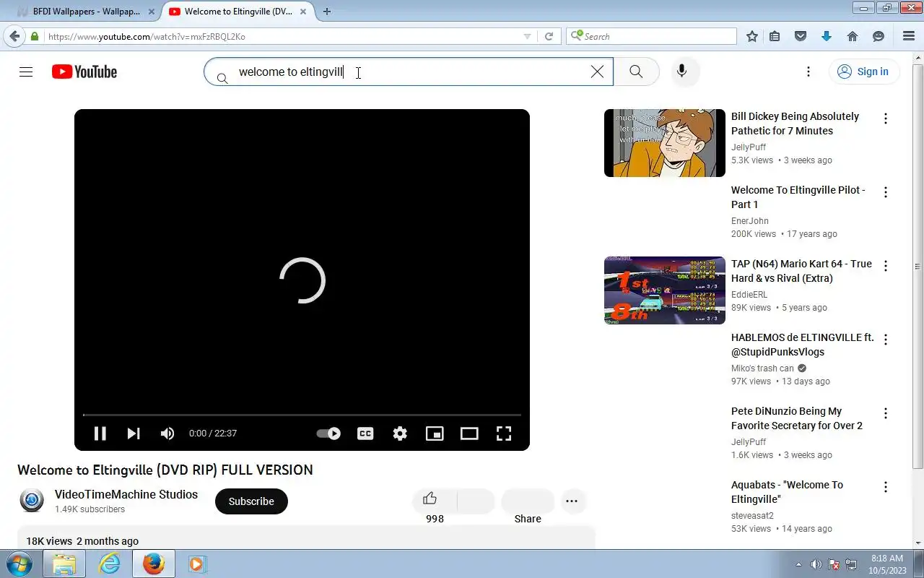Screen dimensions: 924x578
Task: Start voice search with microphone icon
Action: tap(681, 72)
